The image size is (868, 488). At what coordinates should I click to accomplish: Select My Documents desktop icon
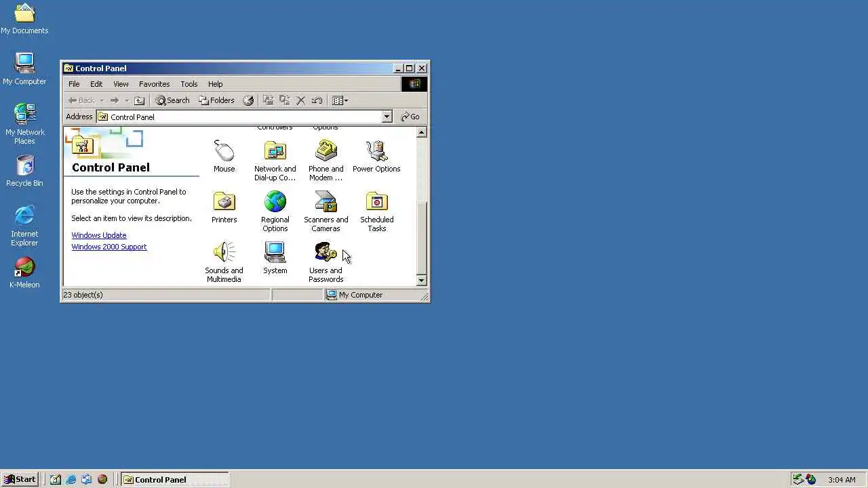(x=24, y=18)
